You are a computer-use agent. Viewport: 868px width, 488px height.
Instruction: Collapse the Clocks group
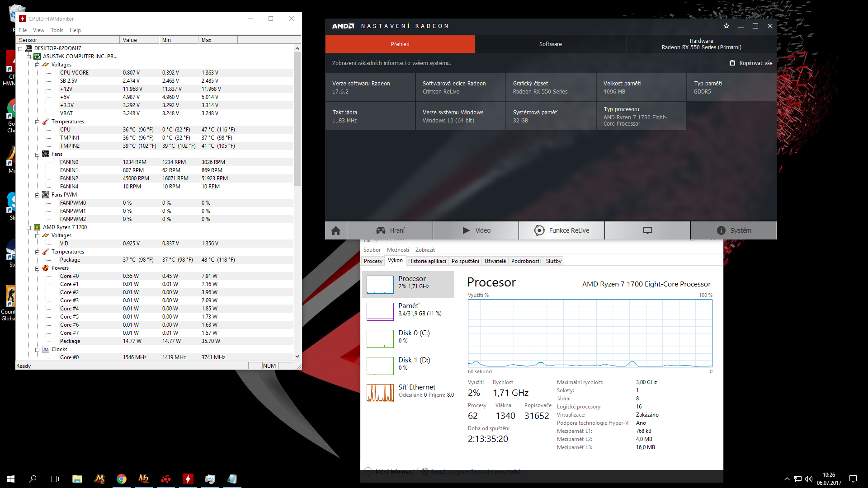(x=38, y=349)
